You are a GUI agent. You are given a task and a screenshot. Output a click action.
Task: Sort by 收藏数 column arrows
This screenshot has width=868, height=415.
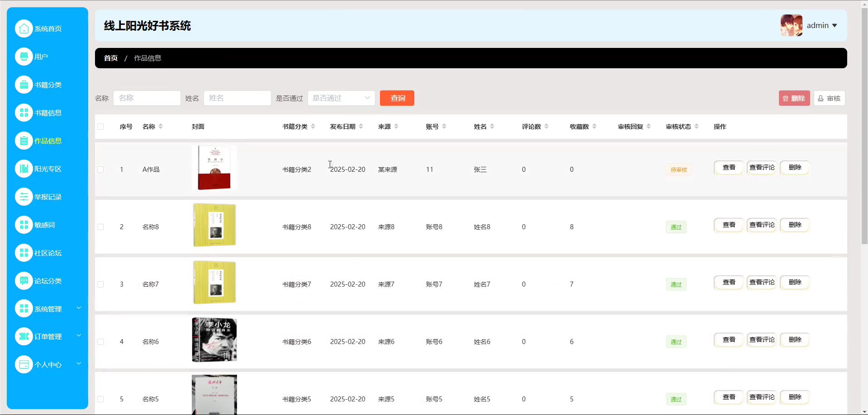click(x=594, y=127)
